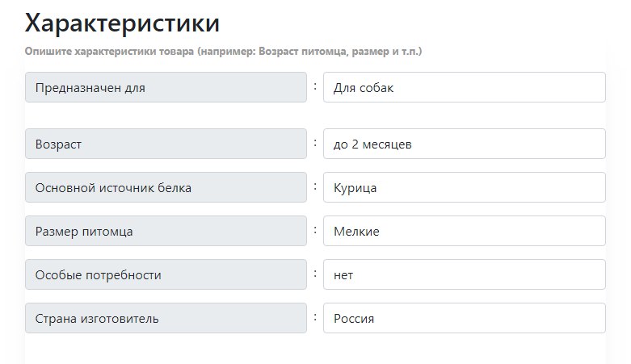Click the 'Особые потребности' label field
Image resolution: width=631 pixels, height=364 pixels.
166,274
